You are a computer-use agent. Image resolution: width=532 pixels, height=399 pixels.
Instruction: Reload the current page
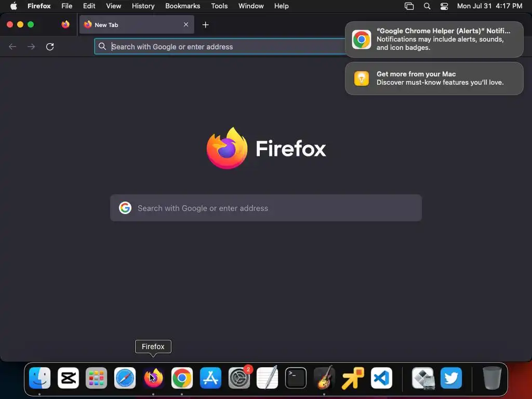(x=50, y=46)
